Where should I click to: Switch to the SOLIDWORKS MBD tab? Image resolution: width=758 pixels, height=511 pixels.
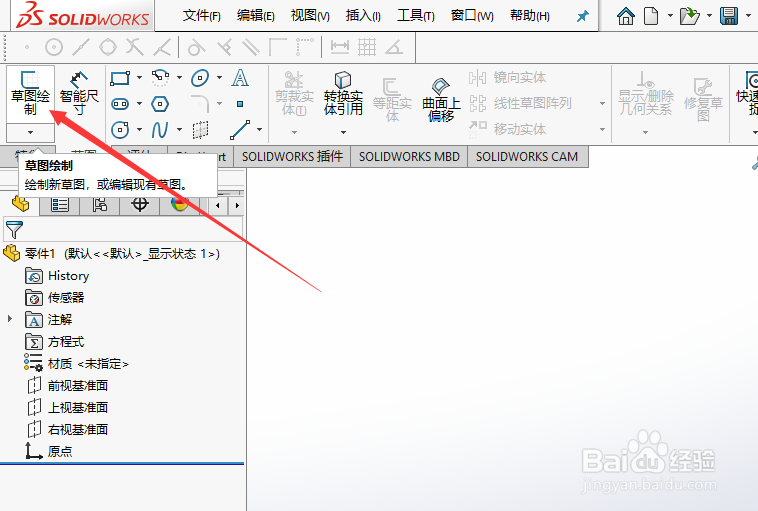coord(409,157)
